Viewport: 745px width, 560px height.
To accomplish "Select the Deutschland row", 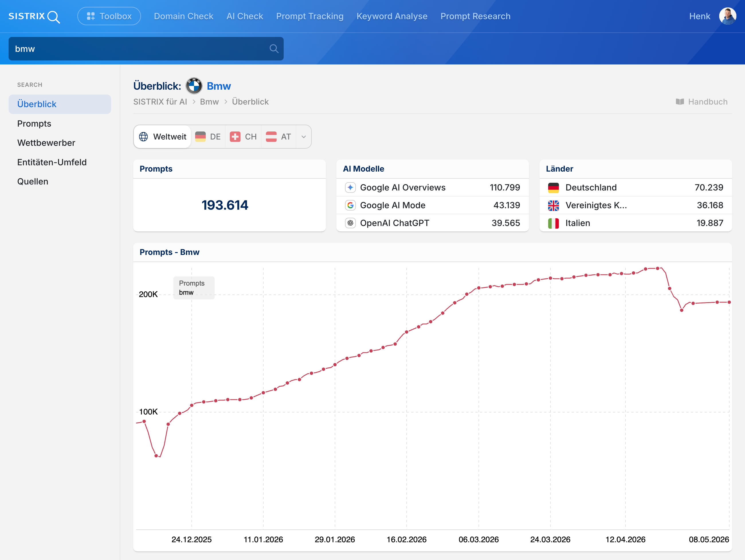I will pos(636,188).
